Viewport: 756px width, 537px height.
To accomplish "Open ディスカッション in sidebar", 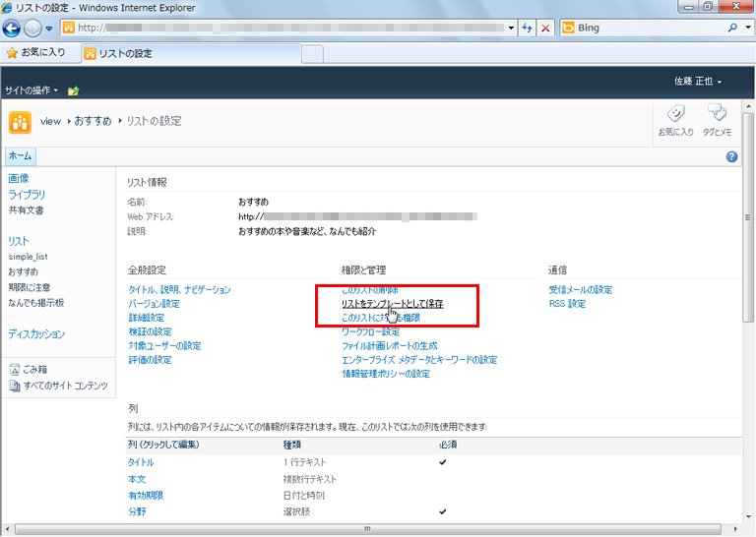I will click(36, 334).
